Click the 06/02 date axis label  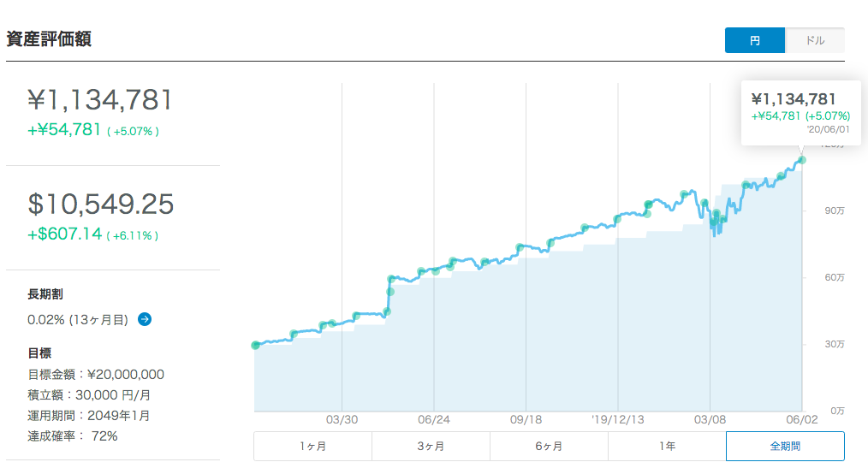(801, 420)
